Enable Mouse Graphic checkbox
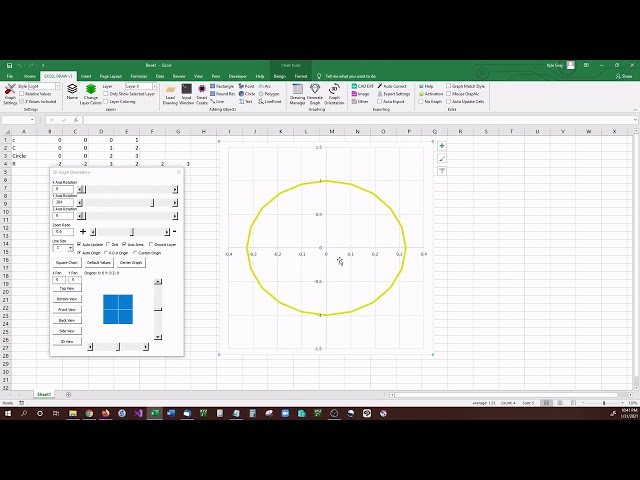The image size is (640, 480). [449, 94]
